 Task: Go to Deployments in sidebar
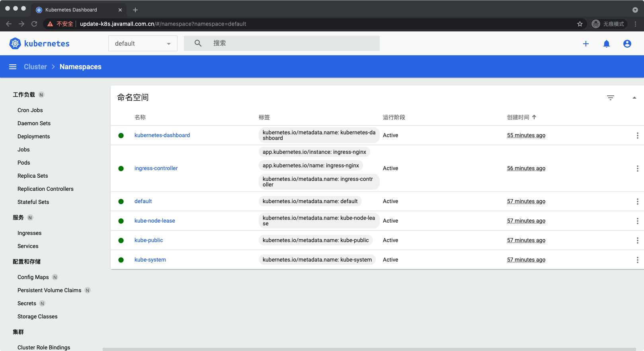[x=34, y=136]
